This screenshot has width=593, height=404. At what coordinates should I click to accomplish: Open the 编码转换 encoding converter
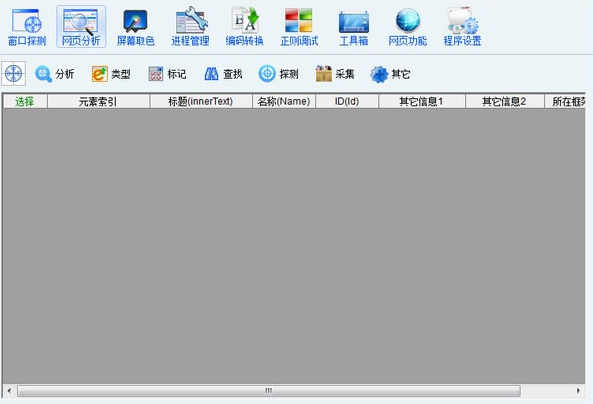coord(245,27)
